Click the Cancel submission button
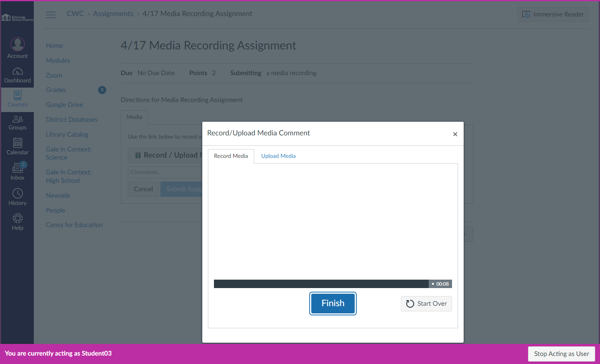 143,189
